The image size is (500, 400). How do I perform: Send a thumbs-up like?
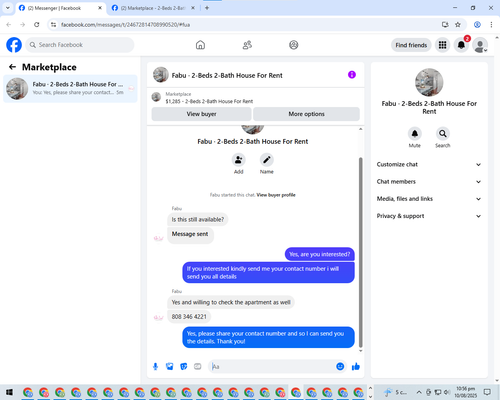coord(356,367)
